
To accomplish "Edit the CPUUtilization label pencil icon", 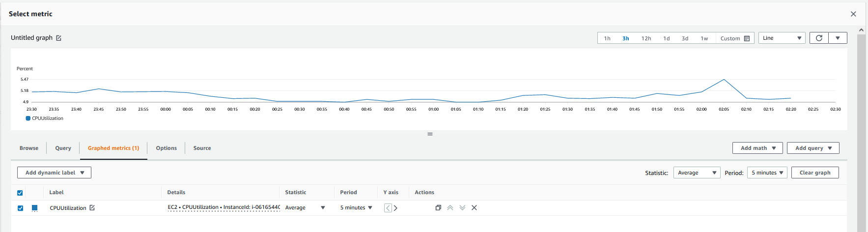I will click(x=92, y=208).
